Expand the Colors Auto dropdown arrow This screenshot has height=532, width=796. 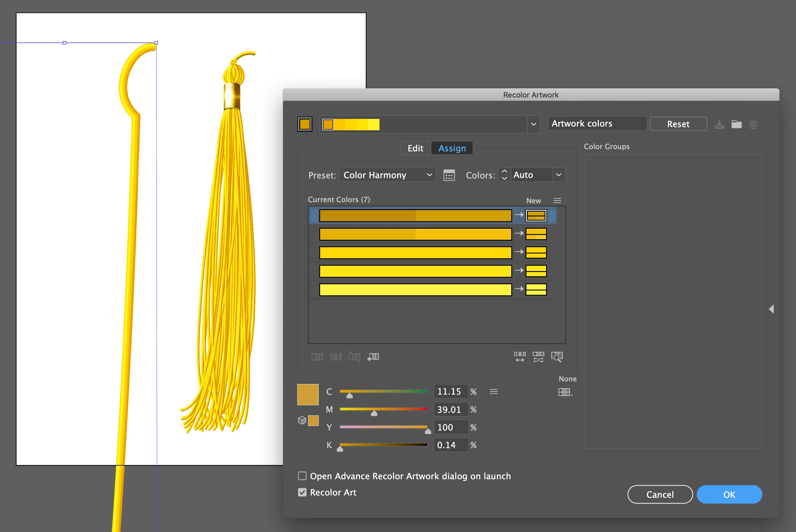(x=558, y=175)
